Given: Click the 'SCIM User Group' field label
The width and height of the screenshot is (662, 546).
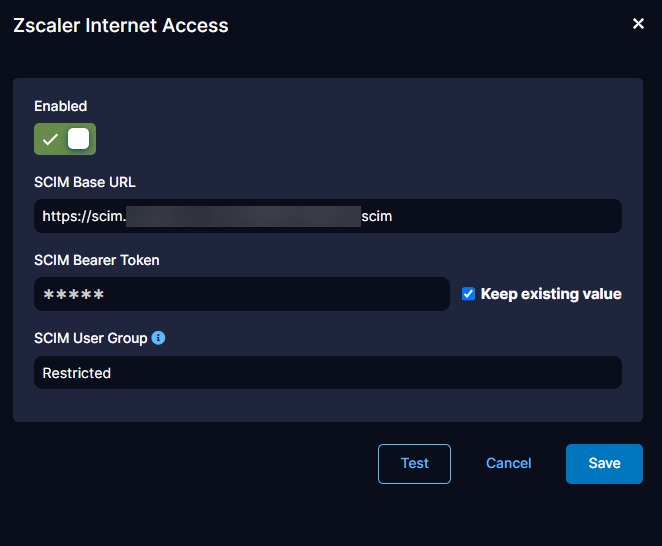Looking at the screenshot, I should 90,338.
